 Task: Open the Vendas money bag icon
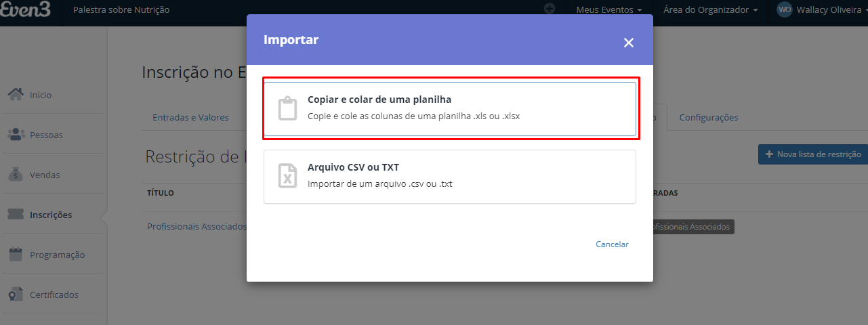16,174
